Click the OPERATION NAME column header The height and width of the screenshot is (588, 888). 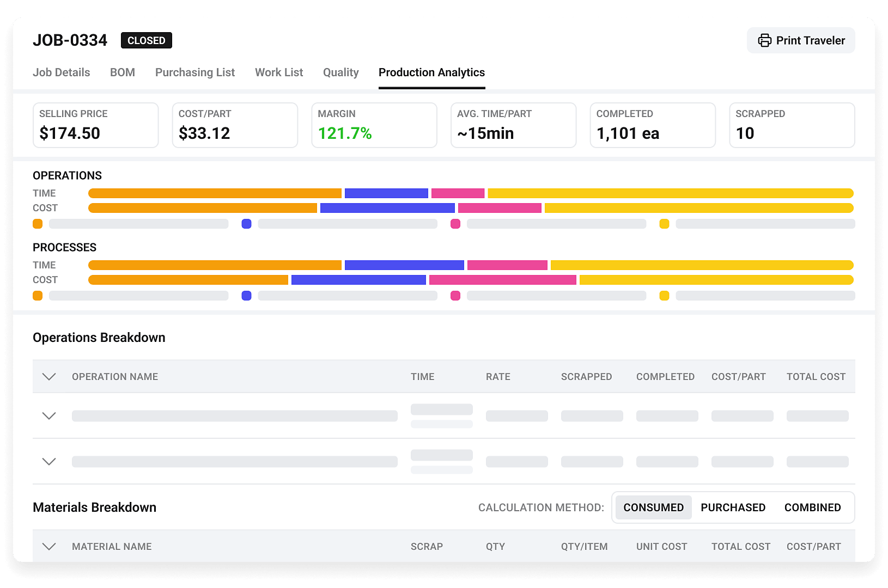[115, 377]
